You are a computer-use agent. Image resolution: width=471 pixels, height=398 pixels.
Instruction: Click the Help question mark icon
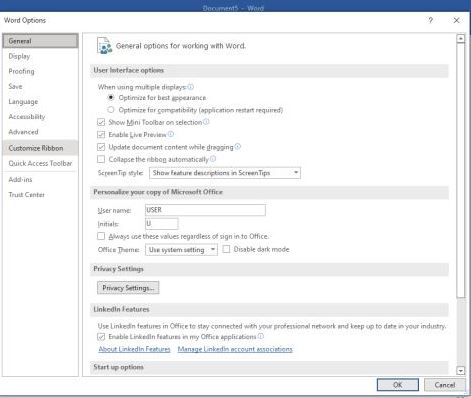[430, 20]
